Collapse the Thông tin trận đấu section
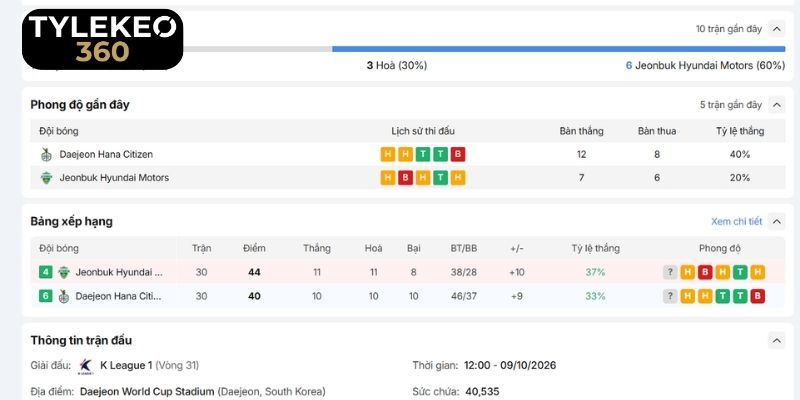800x400 pixels. pyautogui.click(x=777, y=340)
